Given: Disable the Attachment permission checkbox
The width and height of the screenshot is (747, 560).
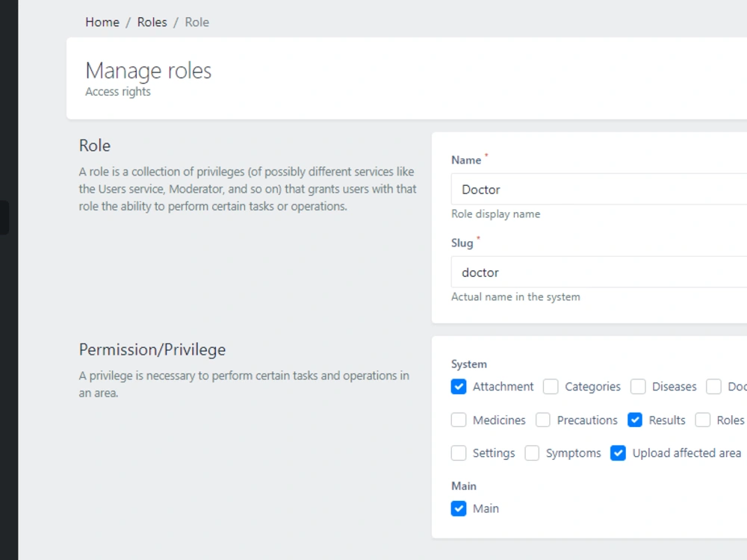Looking at the screenshot, I should point(459,387).
